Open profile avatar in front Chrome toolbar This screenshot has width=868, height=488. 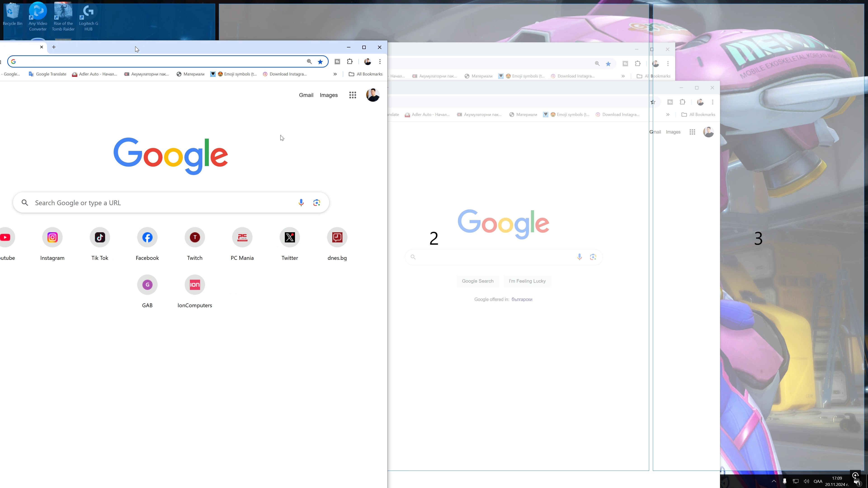pos(368,62)
